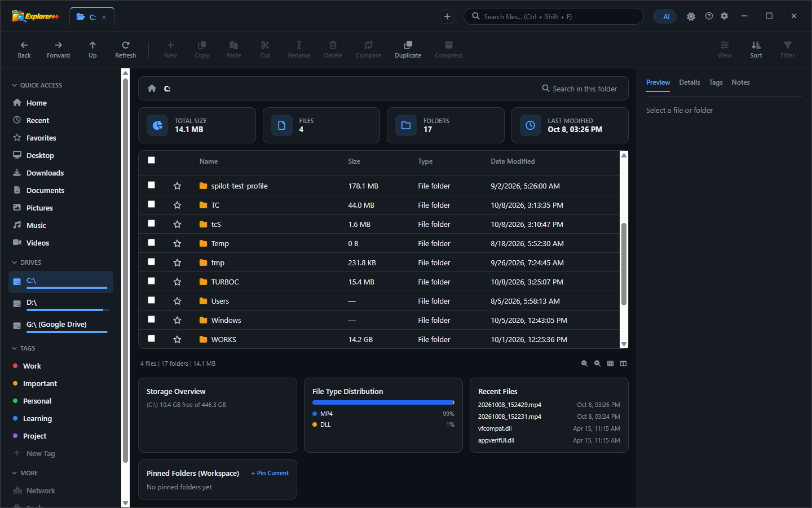Image resolution: width=812 pixels, height=508 pixels.
Task: Switch to grid view icon below file list
Action: [x=610, y=364]
